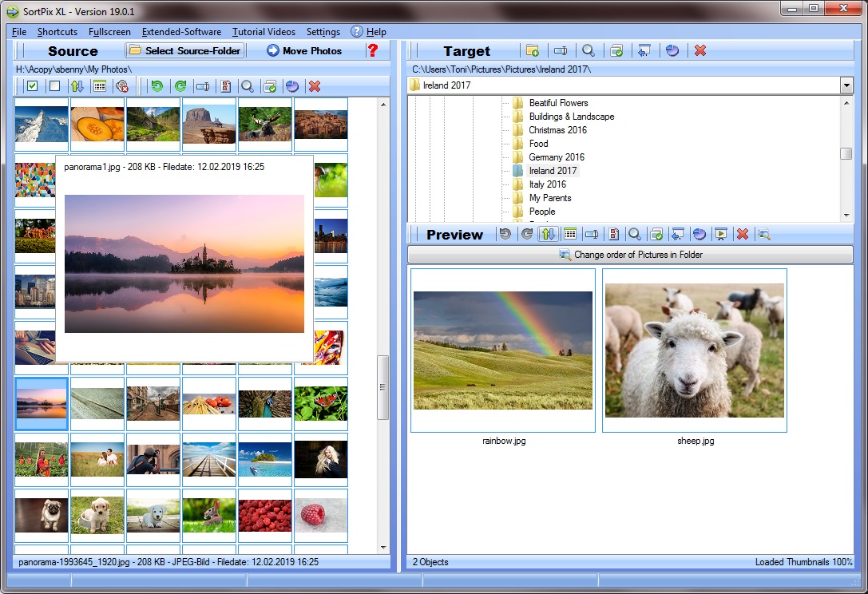Screen dimensions: 868x594
Task: Rename a picture using the Target rename icon
Action: [561, 50]
